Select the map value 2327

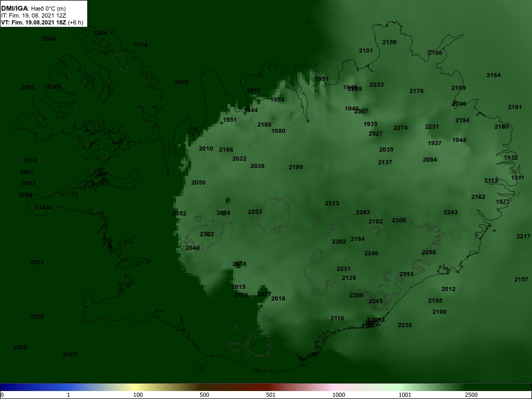click(376, 134)
